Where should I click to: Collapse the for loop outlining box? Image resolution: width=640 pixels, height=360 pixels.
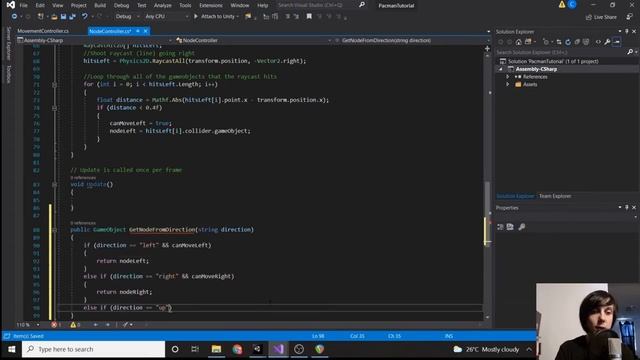[x=54, y=84]
